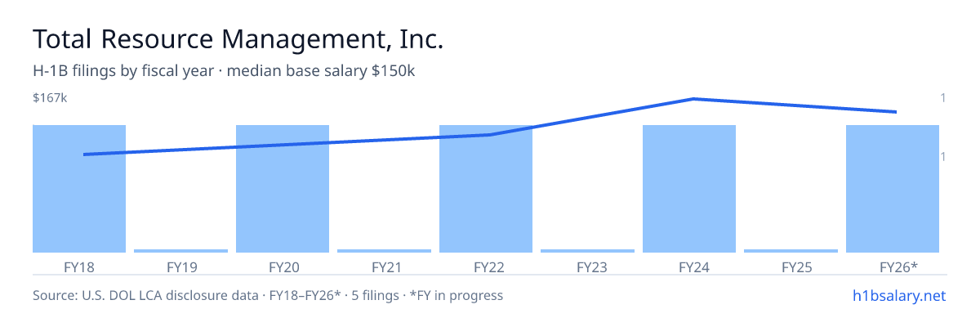Click the FY18 filings bar
980x327 pixels.
[x=79, y=189]
